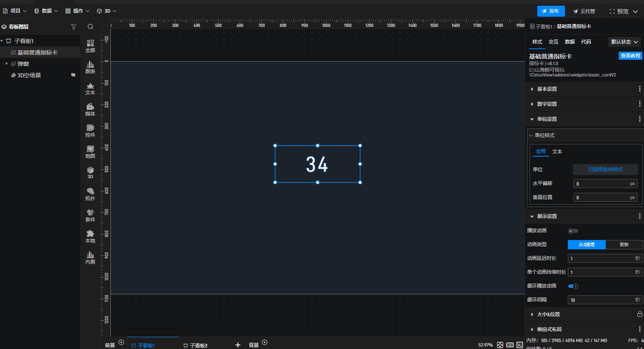Open the 套件 (kit) component category

(x=90, y=215)
